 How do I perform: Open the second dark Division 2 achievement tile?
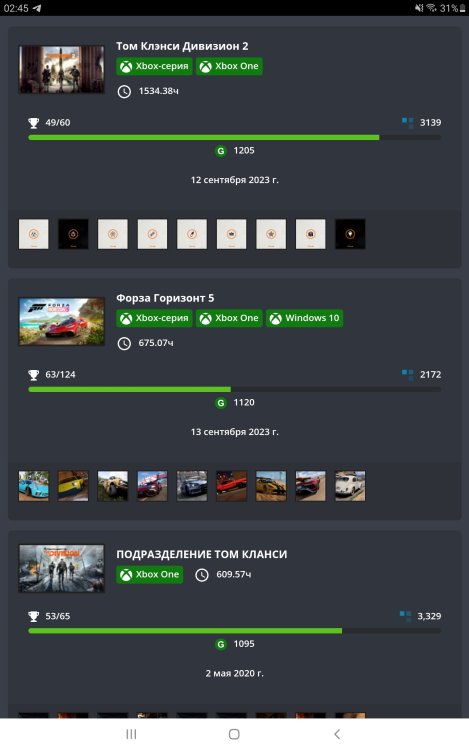73,234
